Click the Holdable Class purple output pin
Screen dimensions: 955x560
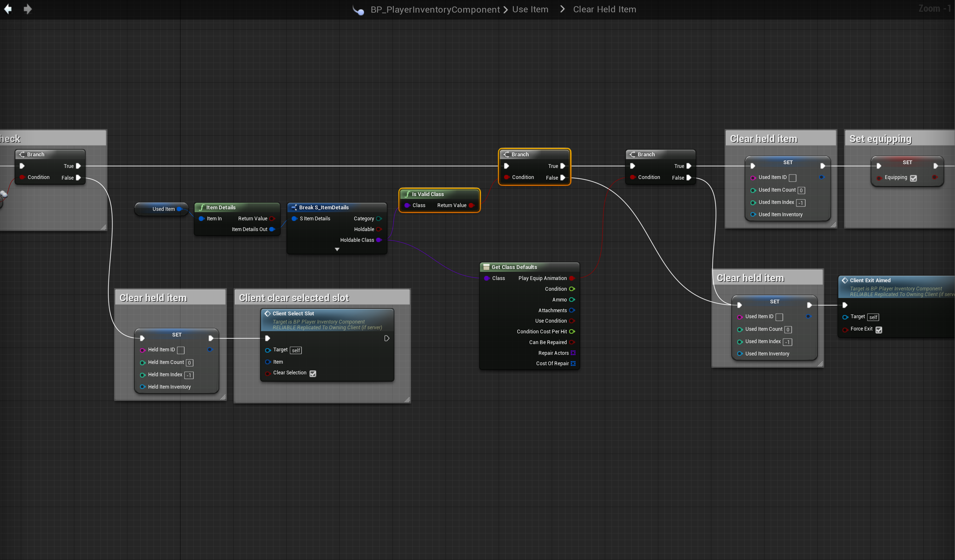pos(379,240)
